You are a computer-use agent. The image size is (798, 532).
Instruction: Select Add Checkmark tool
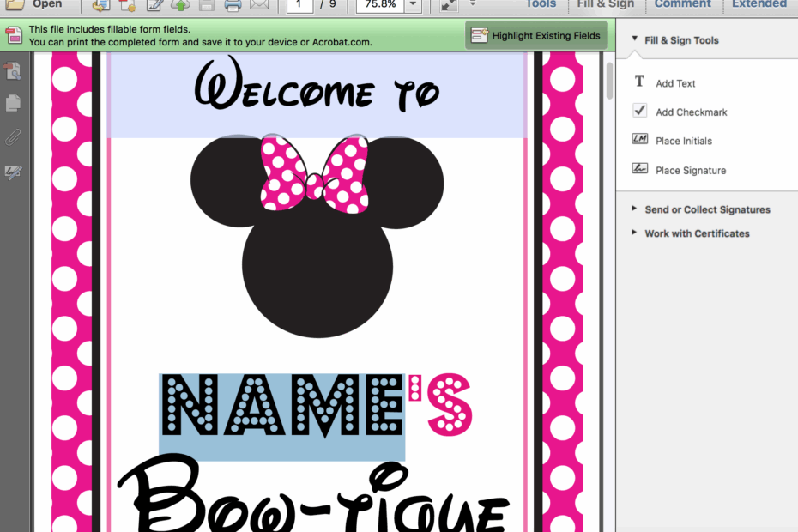coord(691,112)
